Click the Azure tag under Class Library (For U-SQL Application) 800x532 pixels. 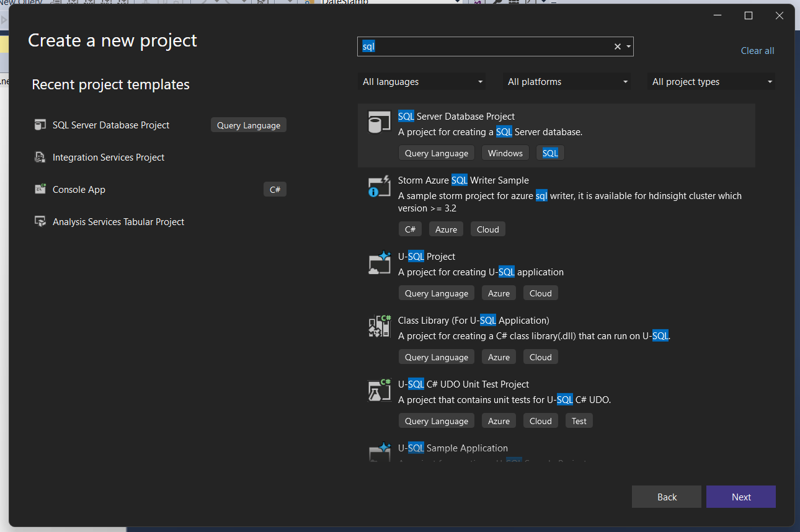tap(499, 357)
